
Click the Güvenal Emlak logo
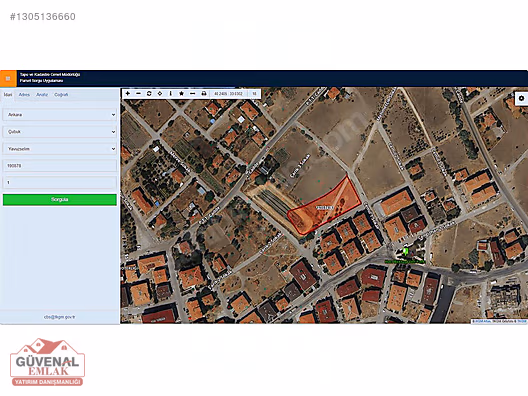tap(47, 362)
